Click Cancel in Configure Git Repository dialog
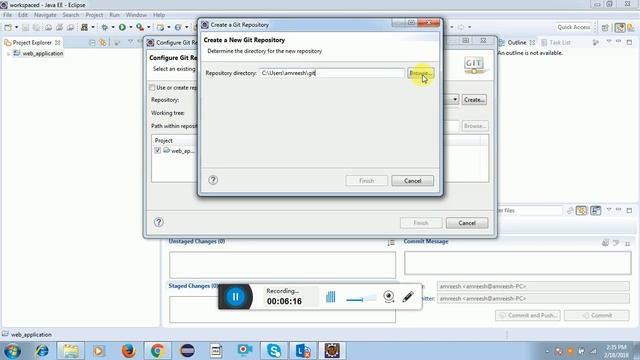 [467, 223]
